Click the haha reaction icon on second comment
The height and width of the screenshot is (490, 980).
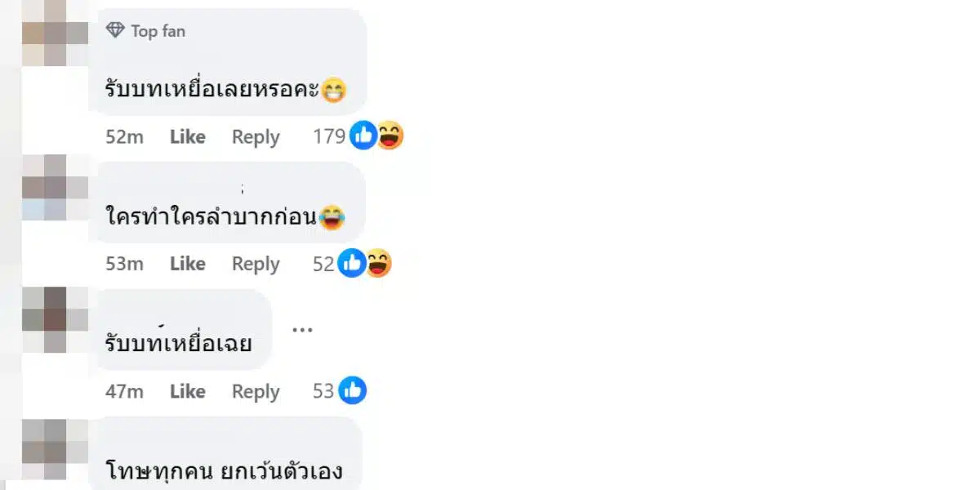point(378,263)
